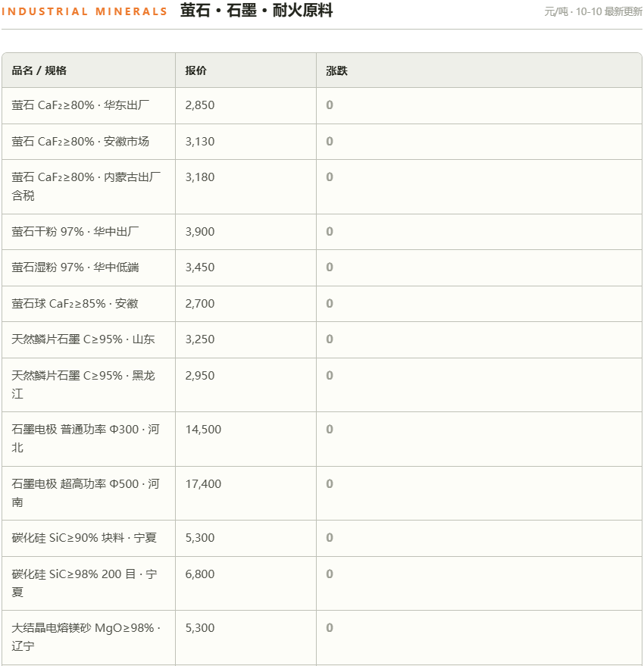This screenshot has height=666, width=644.
Task: Click the price 3,180
Action: tap(200, 177)
